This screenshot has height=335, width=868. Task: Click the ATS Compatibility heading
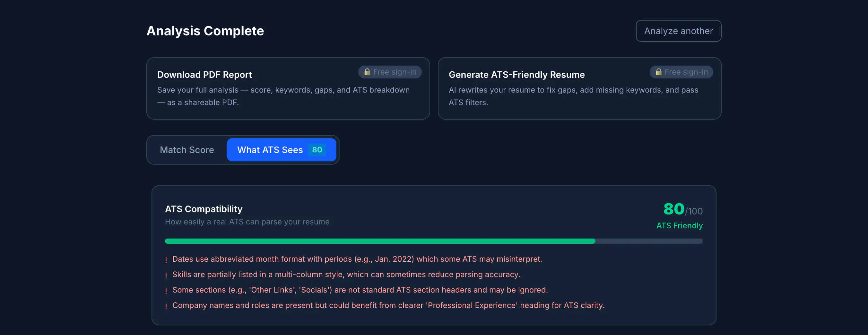click(204, 209)
